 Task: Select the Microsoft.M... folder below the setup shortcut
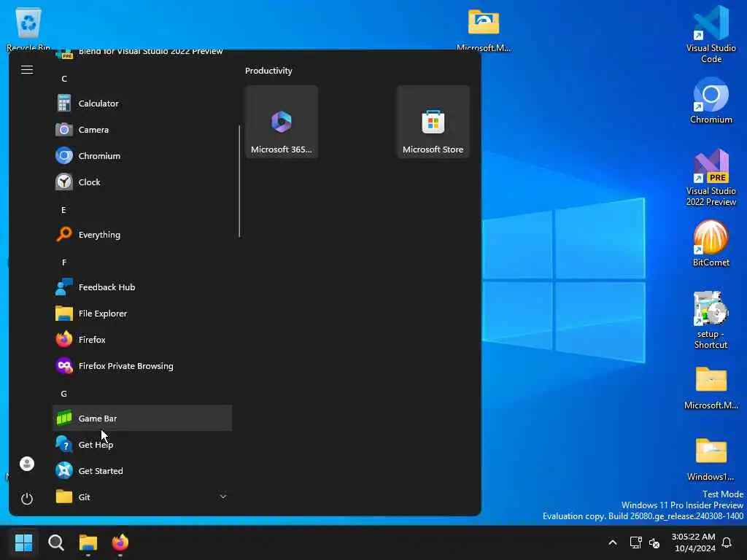pos(711,387)
